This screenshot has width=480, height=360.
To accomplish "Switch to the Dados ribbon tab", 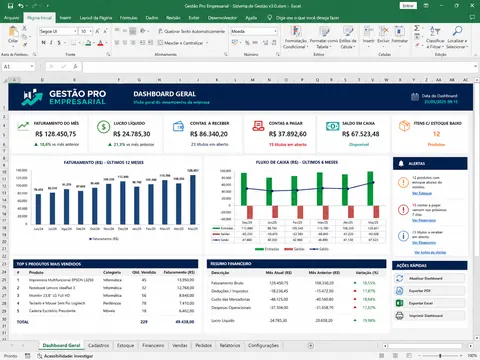I will (x=152, y=18).
